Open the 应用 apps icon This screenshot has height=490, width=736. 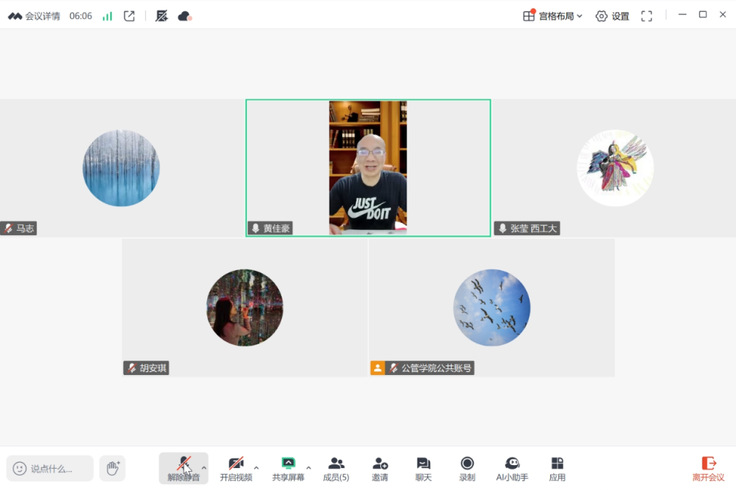[557, 467]
